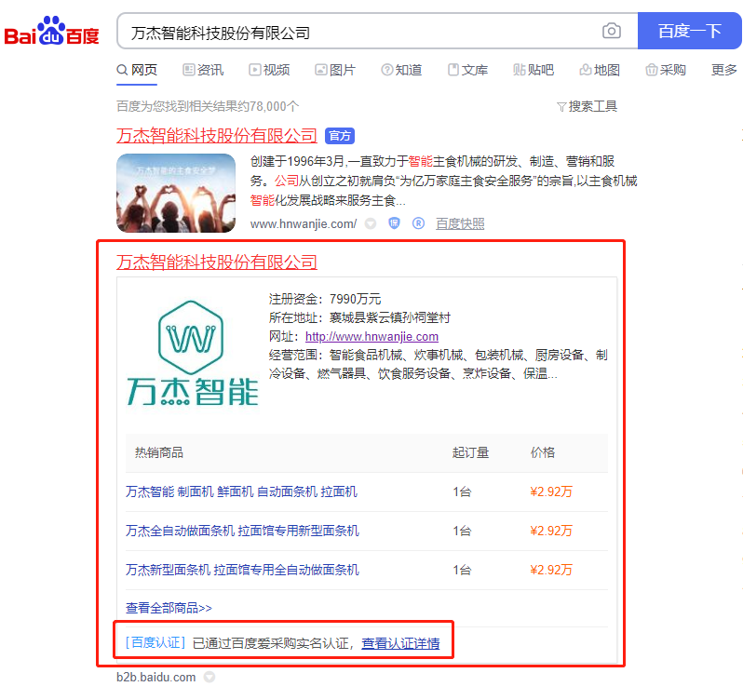This screenshot has width=743, height=700.
Task: Click the registered ® circle icon
Action: pos(418,223)
